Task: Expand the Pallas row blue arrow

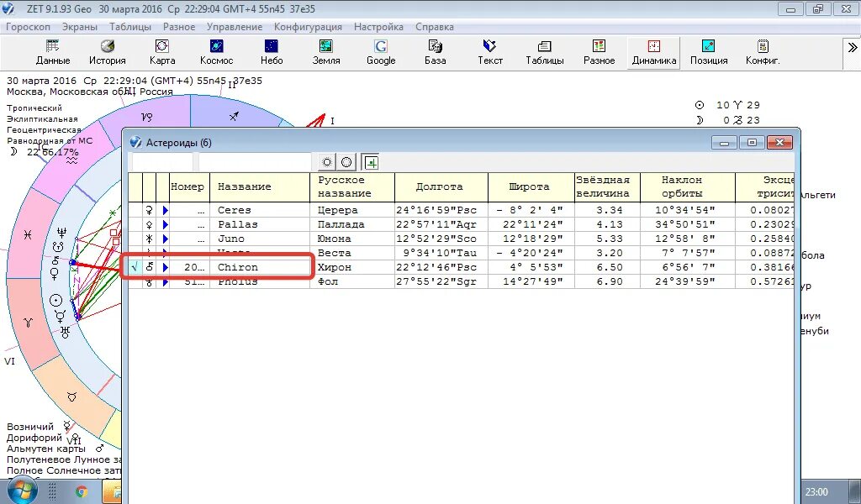Action: tap(164, 224)
